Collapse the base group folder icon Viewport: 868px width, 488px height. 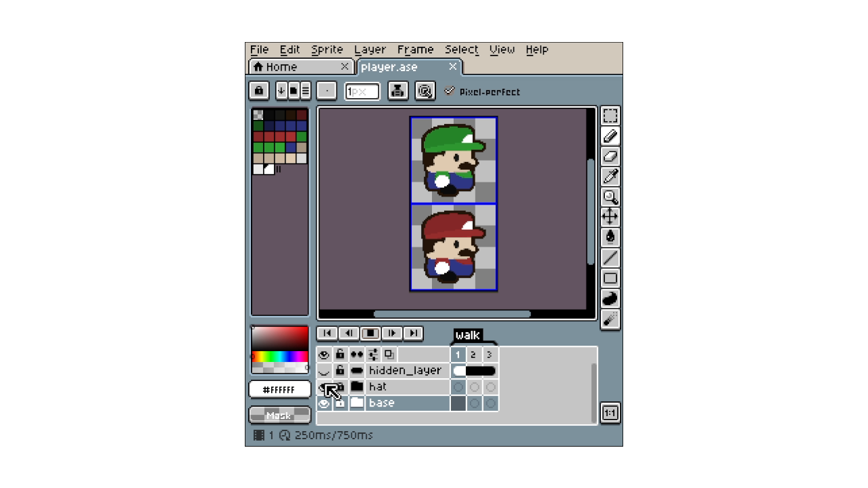point(357,403)
